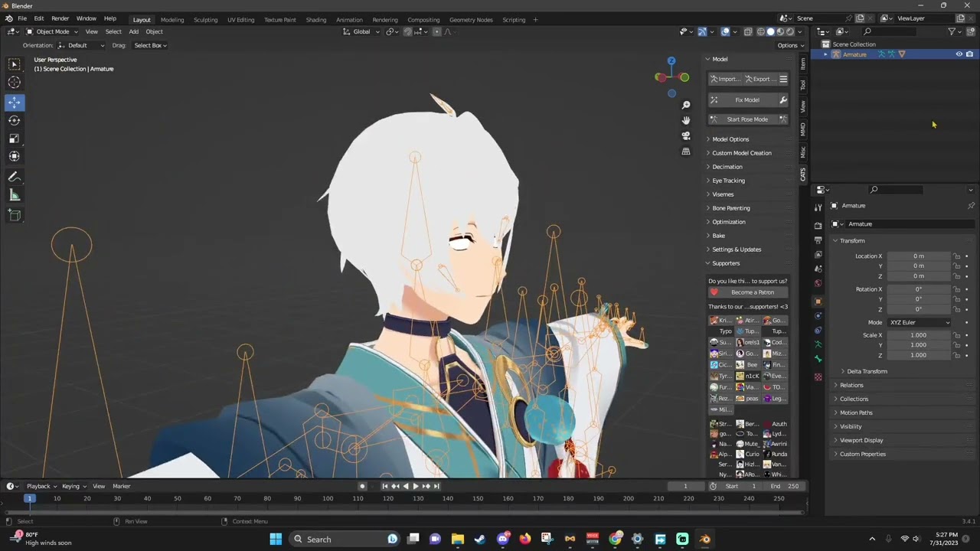Click the viewport zoom magnifier icon
Viewport: 980px width, 551px height.
pos(686,105)
